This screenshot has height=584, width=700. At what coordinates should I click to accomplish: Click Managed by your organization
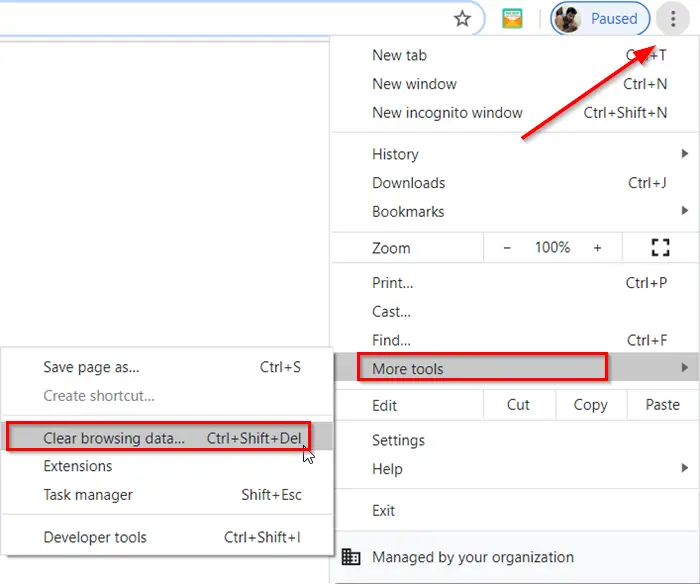516,557
